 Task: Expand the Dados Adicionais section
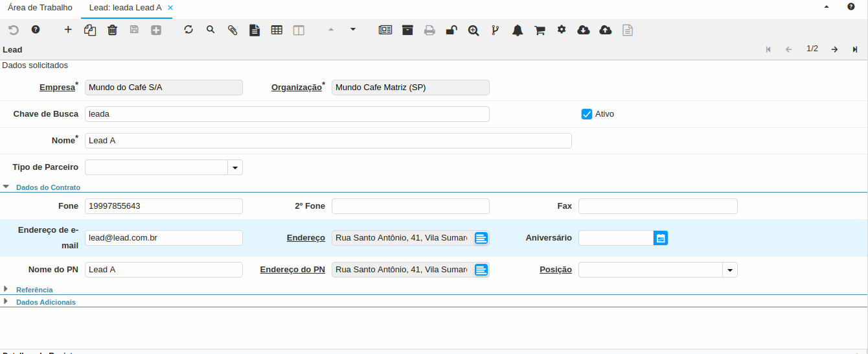tap(45, 302)
